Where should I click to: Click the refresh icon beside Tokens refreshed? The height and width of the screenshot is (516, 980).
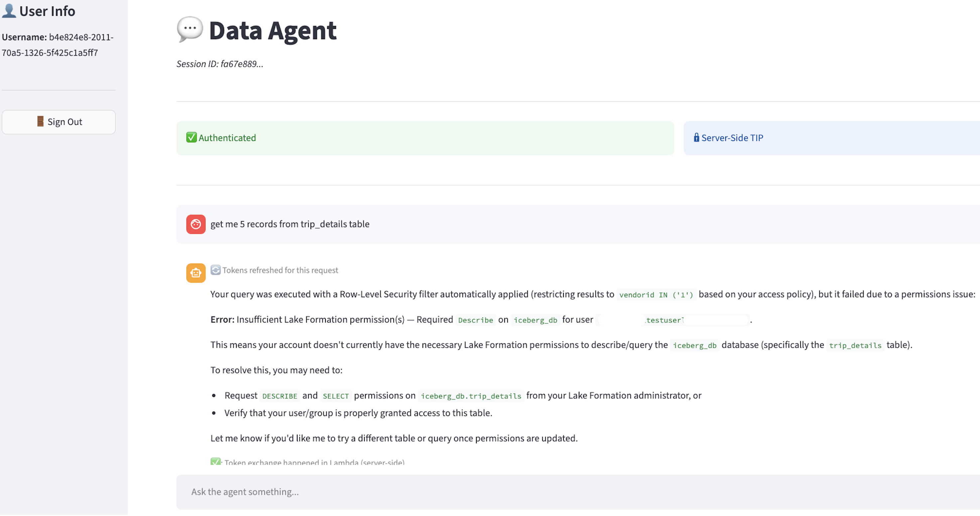(216, 270)
